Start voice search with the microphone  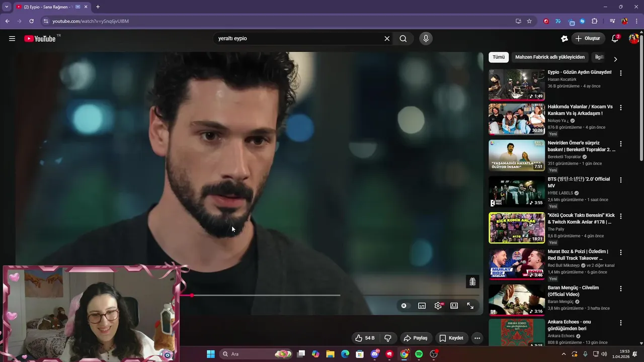coord(426,39)
